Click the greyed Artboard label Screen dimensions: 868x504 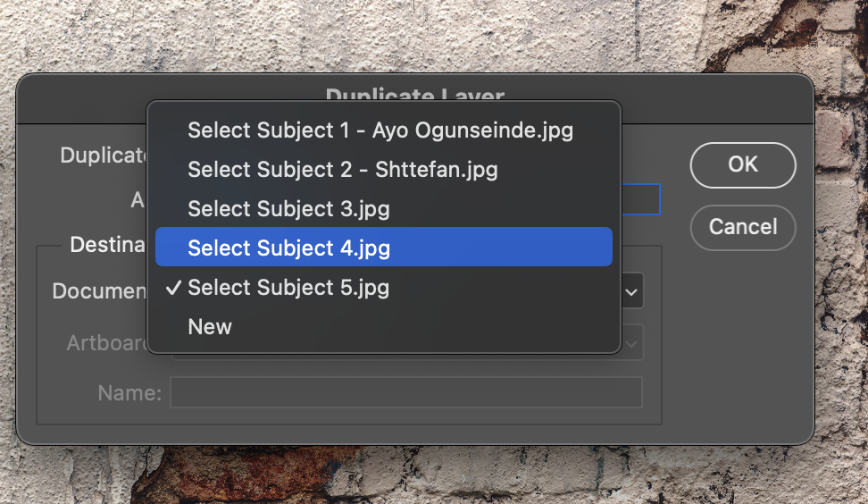(106, 343)
